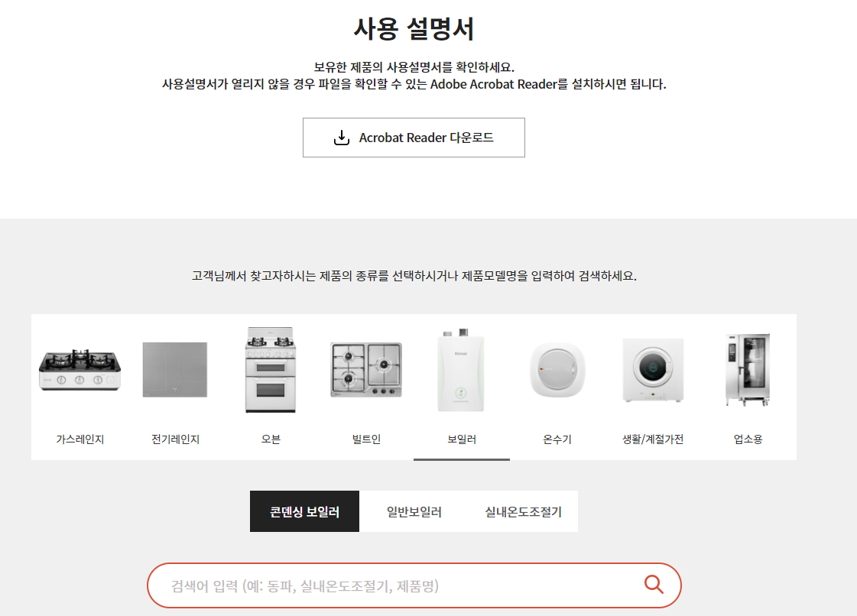Select the 보일러 category icon
The height and width of the screenshot is (616, 857).
pos(461,369)
